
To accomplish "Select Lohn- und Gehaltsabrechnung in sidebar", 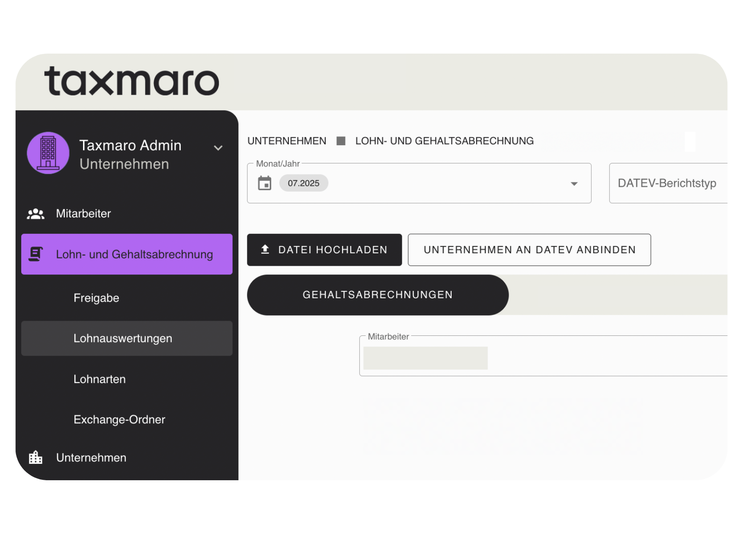I will point(127,254).
